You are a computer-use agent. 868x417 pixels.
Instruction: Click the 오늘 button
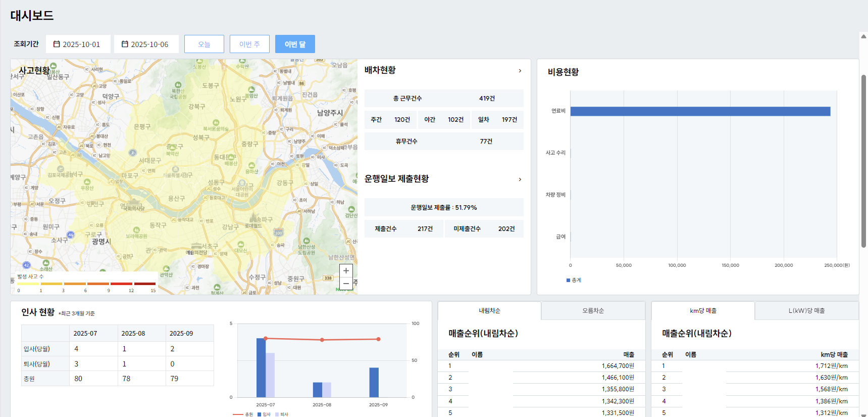[x=204, y=44]
